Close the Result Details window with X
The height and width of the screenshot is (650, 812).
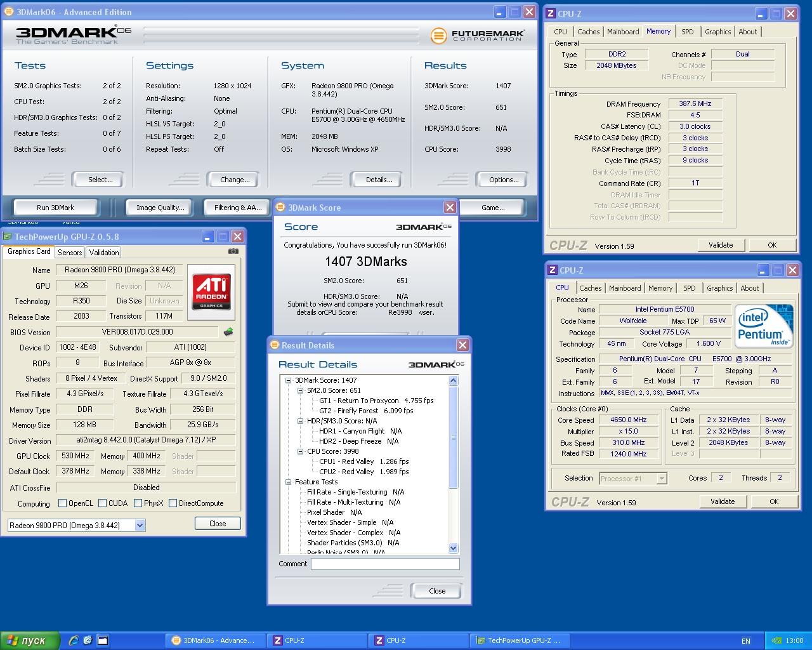[x=462, y=345]
